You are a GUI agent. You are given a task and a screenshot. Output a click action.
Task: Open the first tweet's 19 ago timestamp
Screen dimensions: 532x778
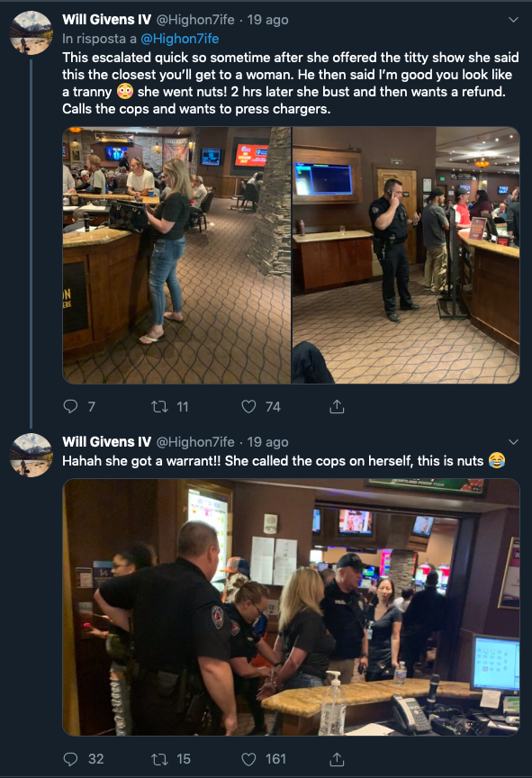[x=267, y=20]
